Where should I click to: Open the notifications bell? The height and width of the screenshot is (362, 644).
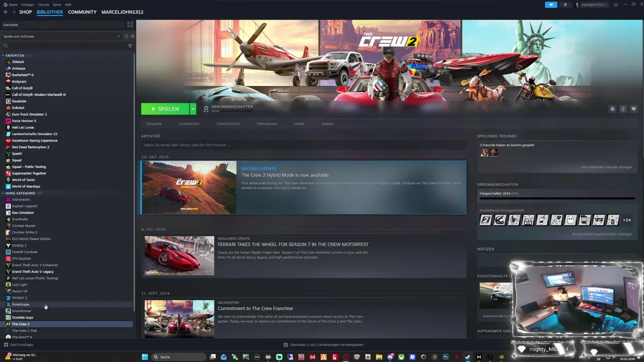tap(565, 5)
